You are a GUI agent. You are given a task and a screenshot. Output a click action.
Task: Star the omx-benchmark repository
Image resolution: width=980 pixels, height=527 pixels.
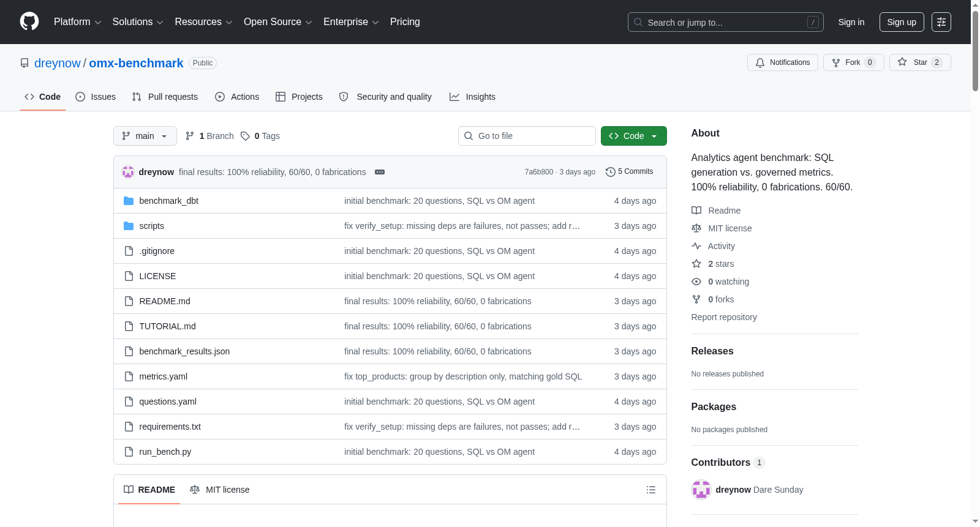920,62
